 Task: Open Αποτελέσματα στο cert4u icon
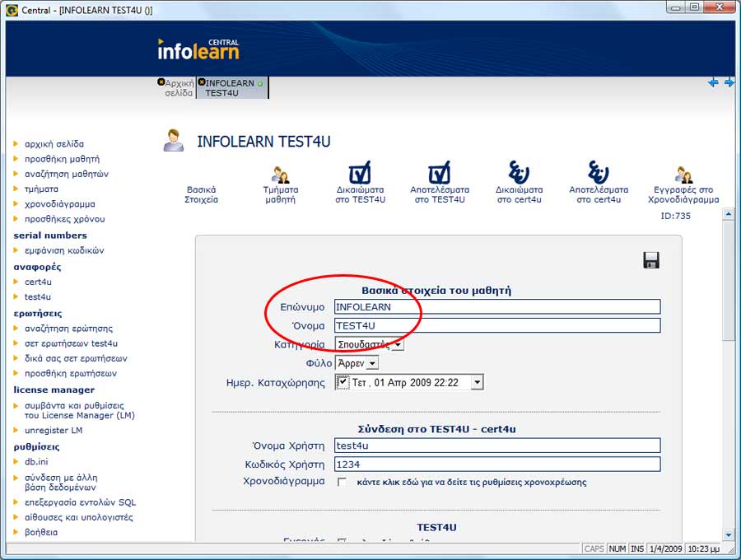pos(599,172)
